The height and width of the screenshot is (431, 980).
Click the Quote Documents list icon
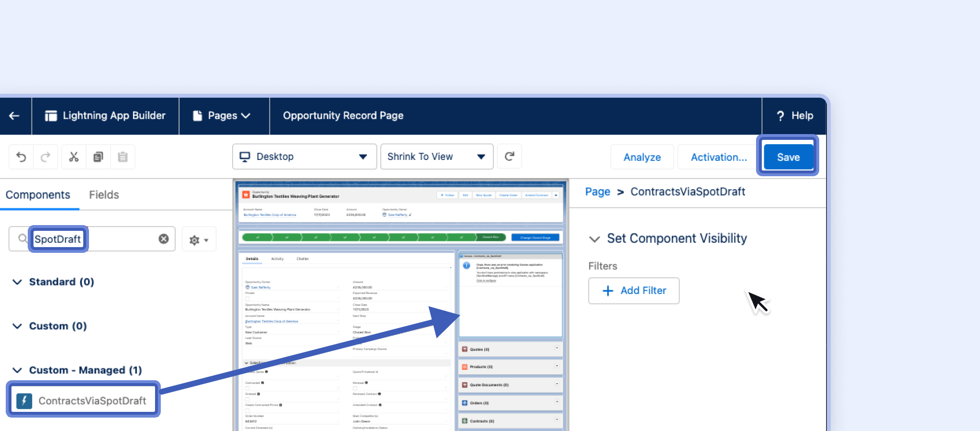point(465,385)
